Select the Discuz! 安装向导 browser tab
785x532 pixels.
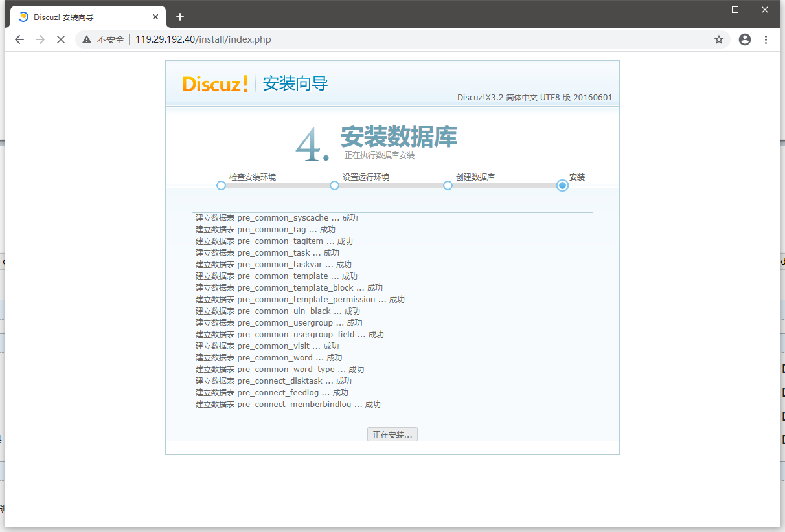pyautogui.click(x=88, y=17)
